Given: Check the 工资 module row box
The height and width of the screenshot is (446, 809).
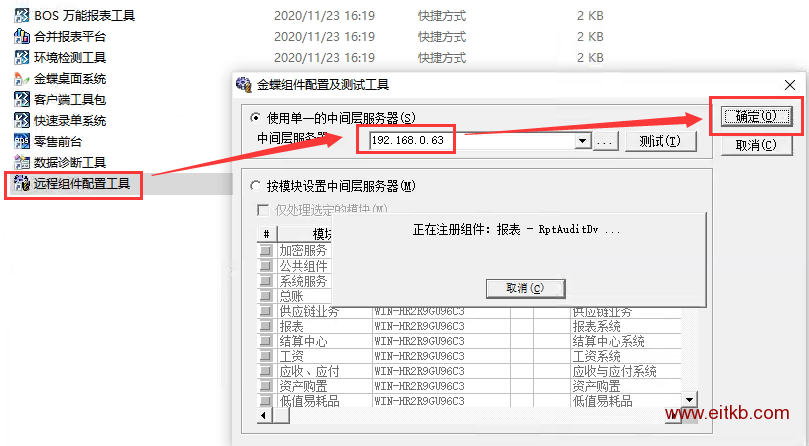Looking at the screenshot, I should tap(265, 356).
